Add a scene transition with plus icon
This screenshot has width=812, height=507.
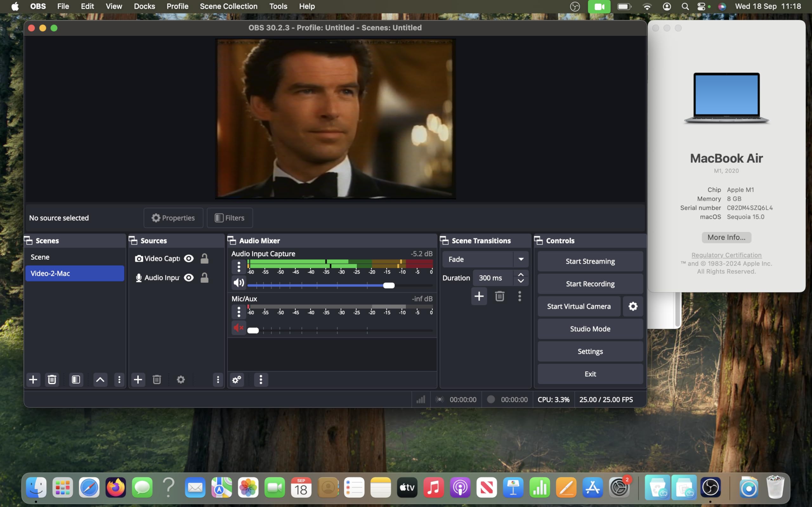(x=479, y=296)
